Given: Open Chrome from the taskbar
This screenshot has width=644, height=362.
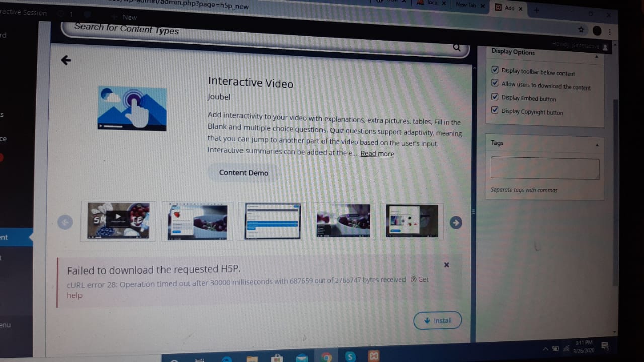Looking at the screenshot, I should coord(327,357).
